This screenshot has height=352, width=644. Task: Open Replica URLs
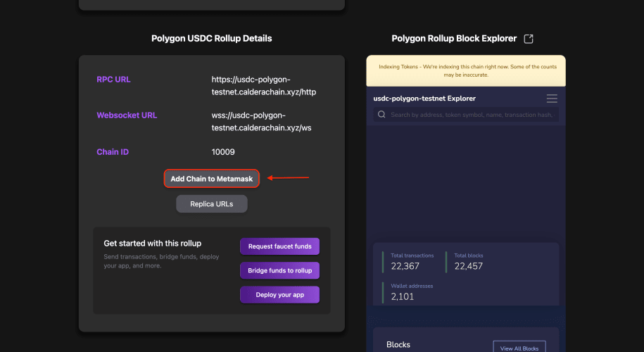(212, 203)
